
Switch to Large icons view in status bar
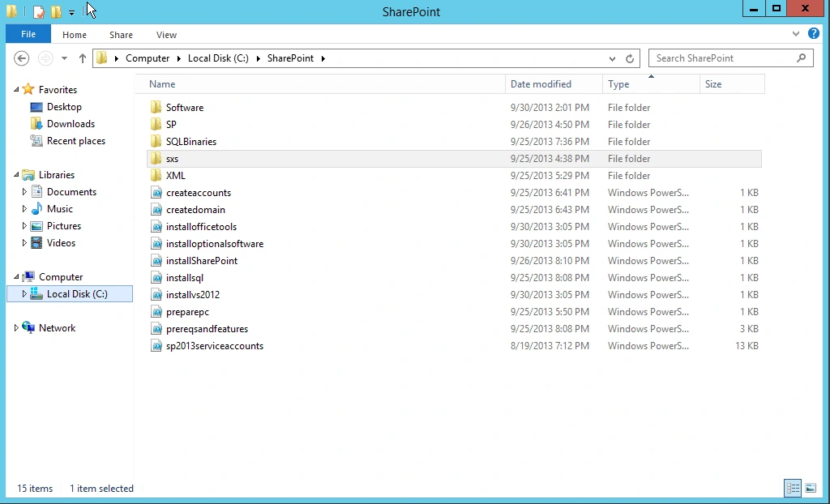811,488
